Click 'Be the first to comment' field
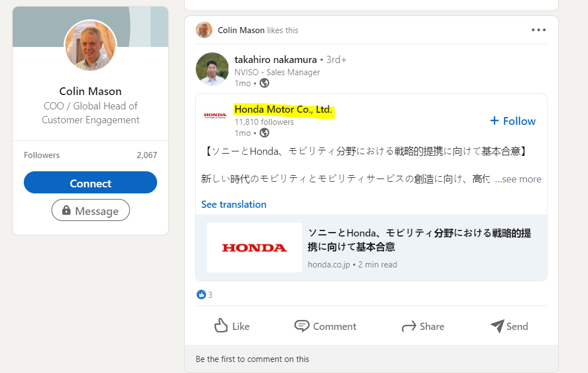 (252, 359)
